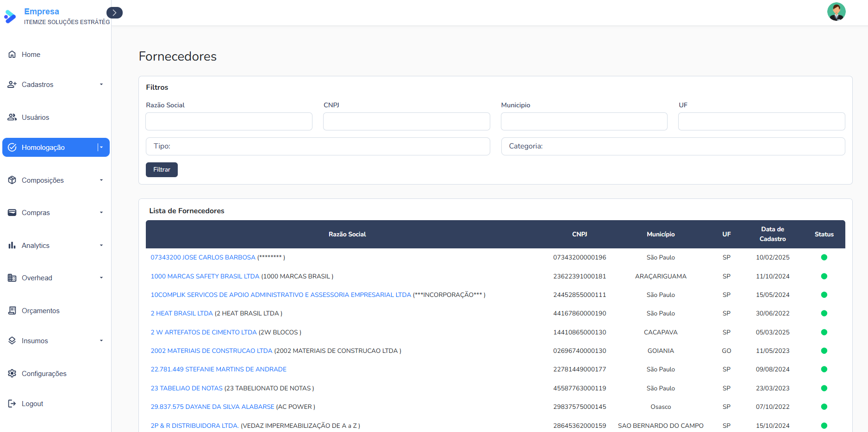Open the Tipo dropdown filter
868x432 pixels.
[x=318, y=146]
